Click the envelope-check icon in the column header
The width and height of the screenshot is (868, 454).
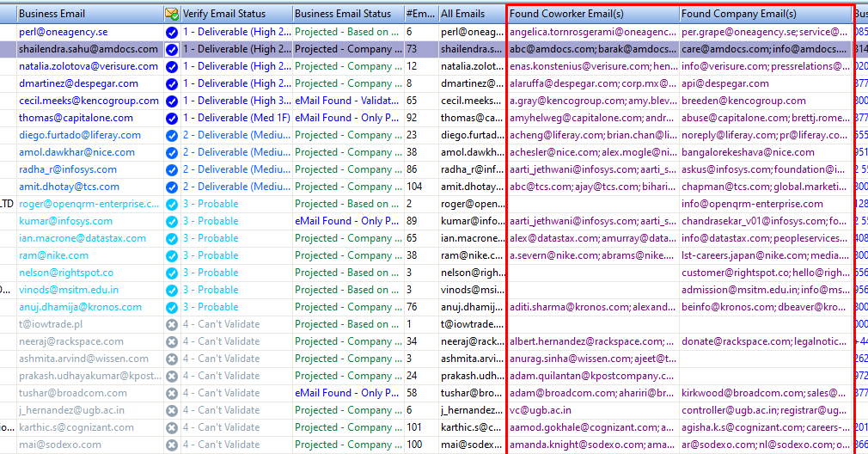point(172,14)
